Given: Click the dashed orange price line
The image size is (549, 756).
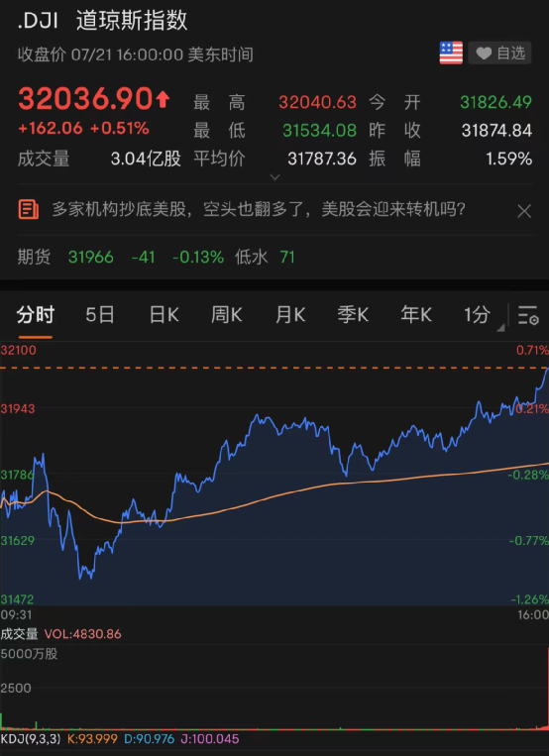Looking at the screenshot, I should (274, 368).
